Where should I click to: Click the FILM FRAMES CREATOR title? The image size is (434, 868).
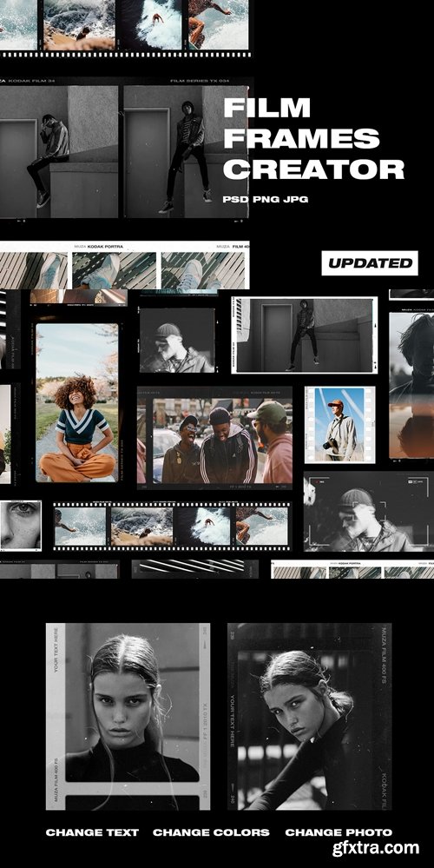tap(313, 138)
